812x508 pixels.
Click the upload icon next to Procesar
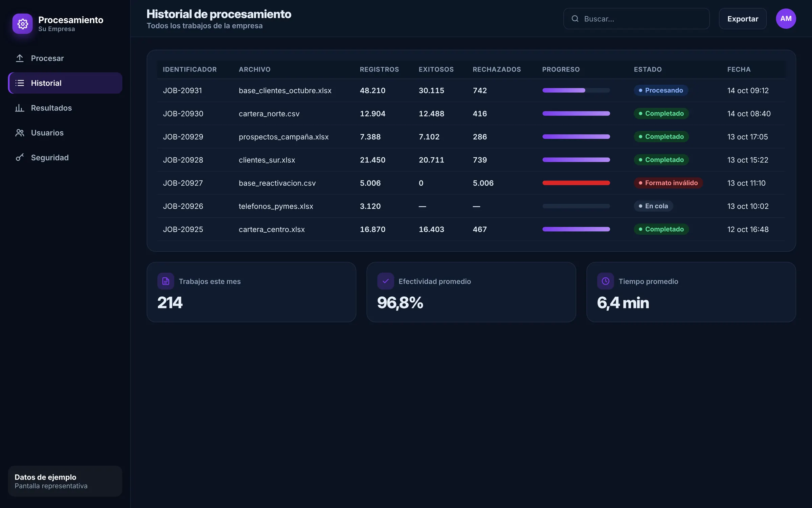coord(20,58)
